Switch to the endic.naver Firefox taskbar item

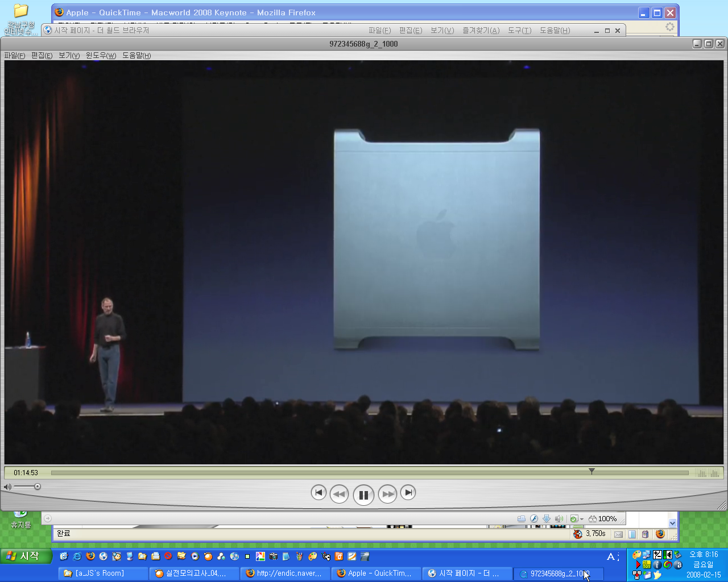[x=285, y=573]
